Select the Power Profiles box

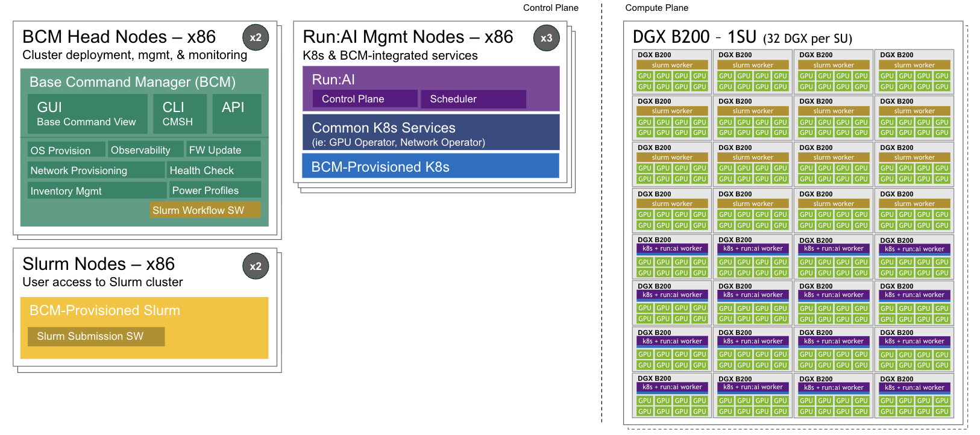point(214,190)
